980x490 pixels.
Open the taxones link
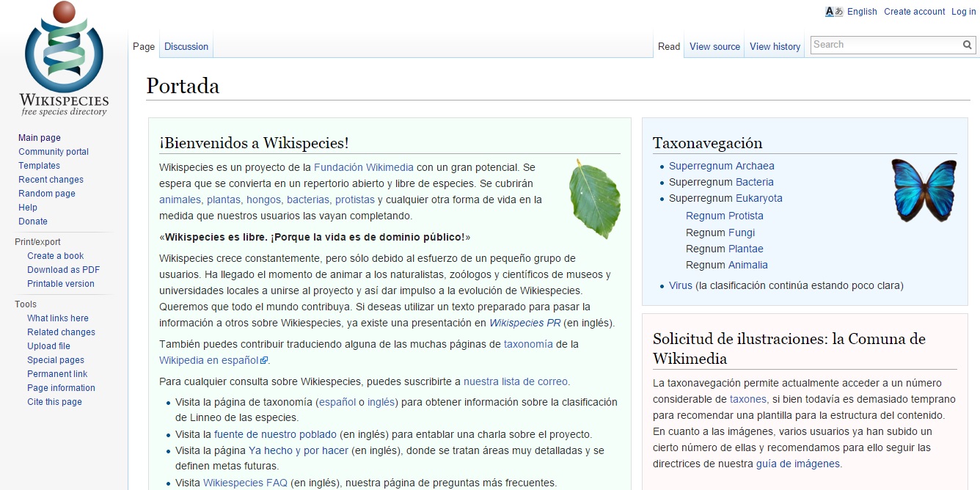coord(749,399)
